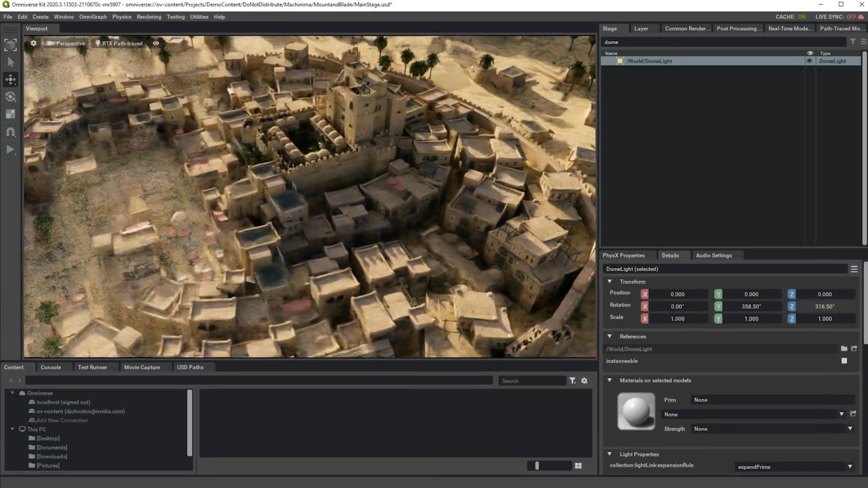Toggle the instanceable checkbox

click(x=844, y=361)
